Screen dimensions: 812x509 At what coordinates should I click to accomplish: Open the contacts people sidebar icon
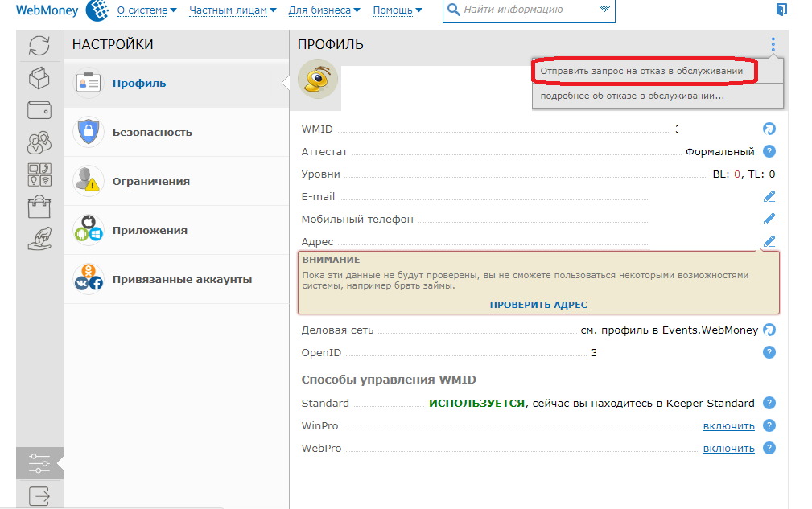pyautogui.click(x=39, y=143)
